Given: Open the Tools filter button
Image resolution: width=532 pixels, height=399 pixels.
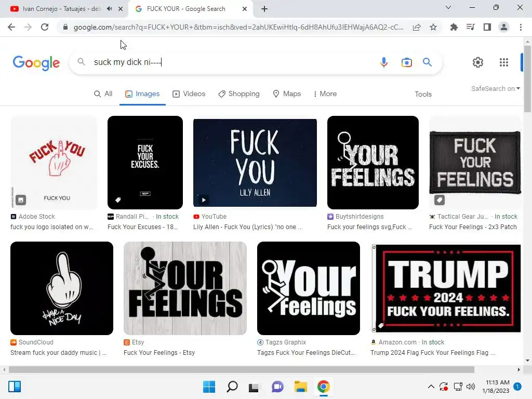Looking at the screenshot, I should tap(423, 95).
